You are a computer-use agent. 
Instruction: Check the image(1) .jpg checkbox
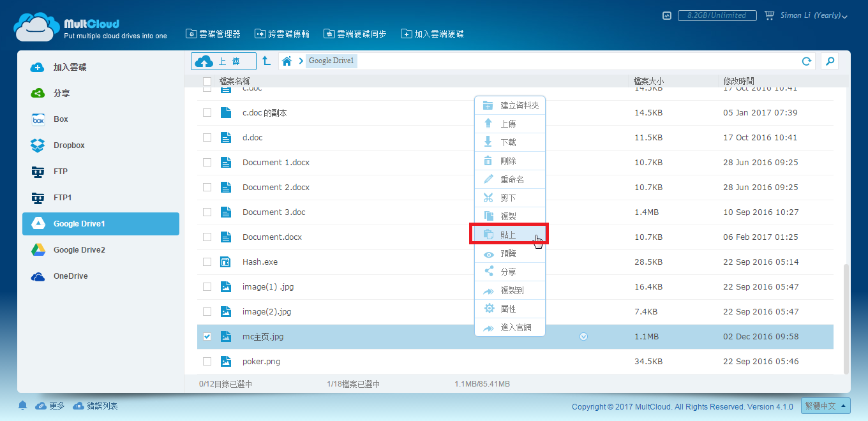point(207,286)
